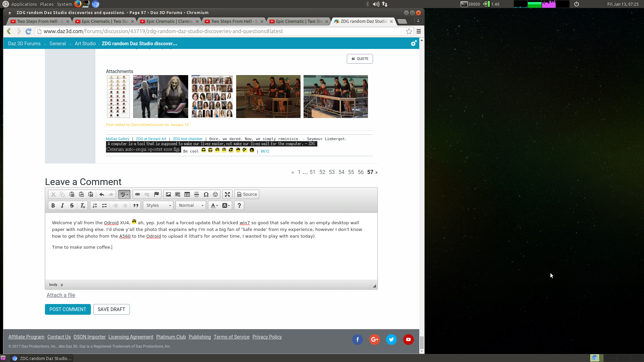This screenshot has width=644, height=362.
Task: Insert a table into the comment
Action: click(187, 194)
